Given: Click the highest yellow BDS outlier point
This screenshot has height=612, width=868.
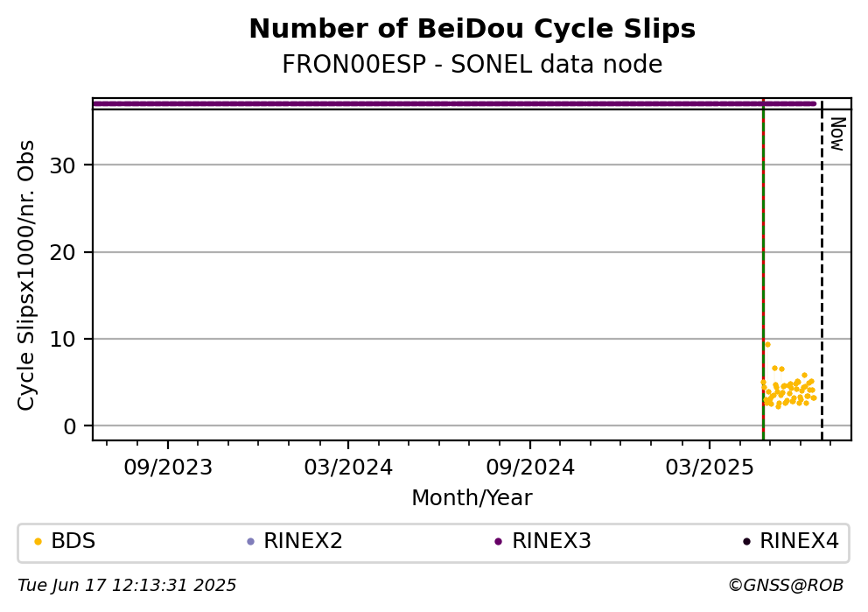Looking at the screenshot, I should click(767, 344).
